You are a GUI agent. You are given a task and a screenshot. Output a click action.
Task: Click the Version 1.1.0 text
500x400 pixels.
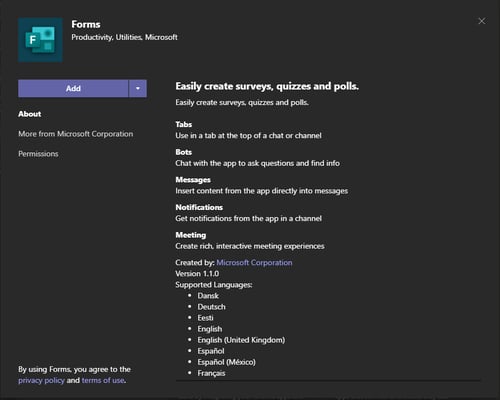[197, 274]
